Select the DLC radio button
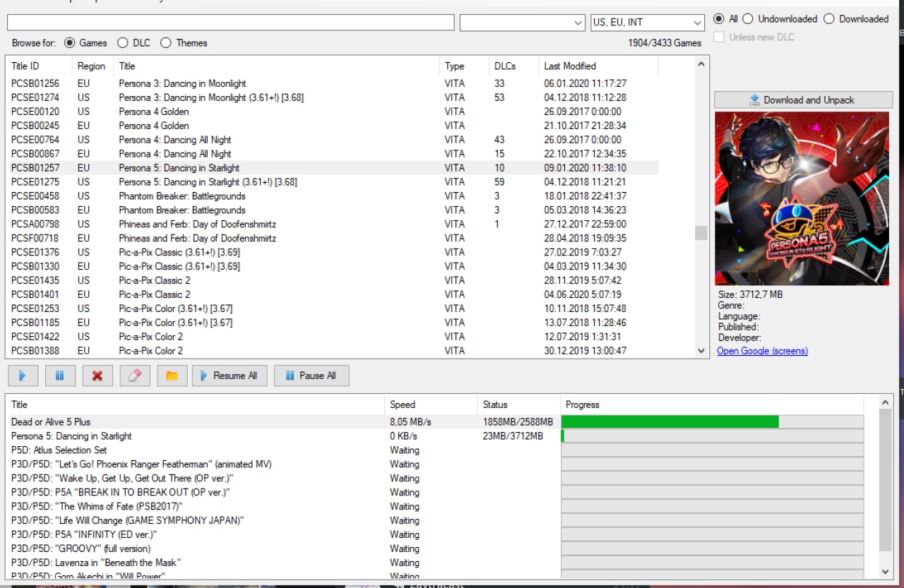Viewport: 904px width, 588px height. [x=133, y=43]
